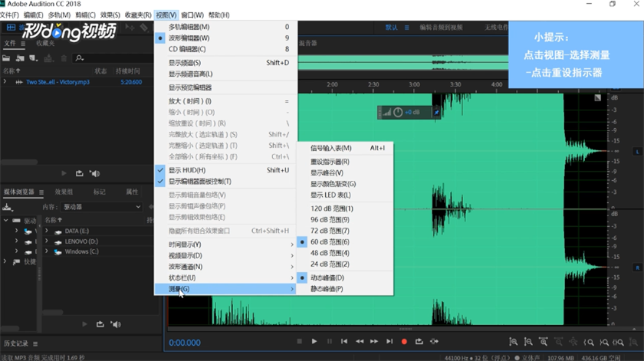Expand Status Bar submenu
The image size is (644, 361).
point(225,277)
